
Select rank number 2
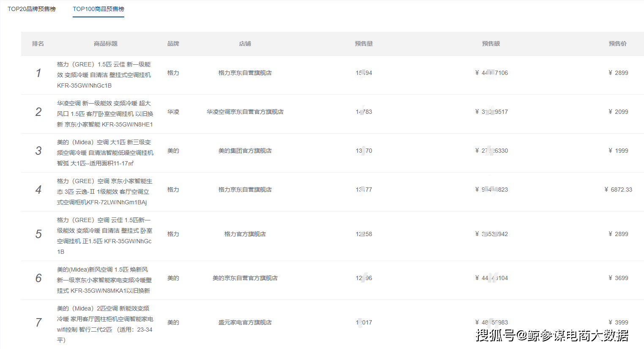pyautogui.click(x=38, y=112)
